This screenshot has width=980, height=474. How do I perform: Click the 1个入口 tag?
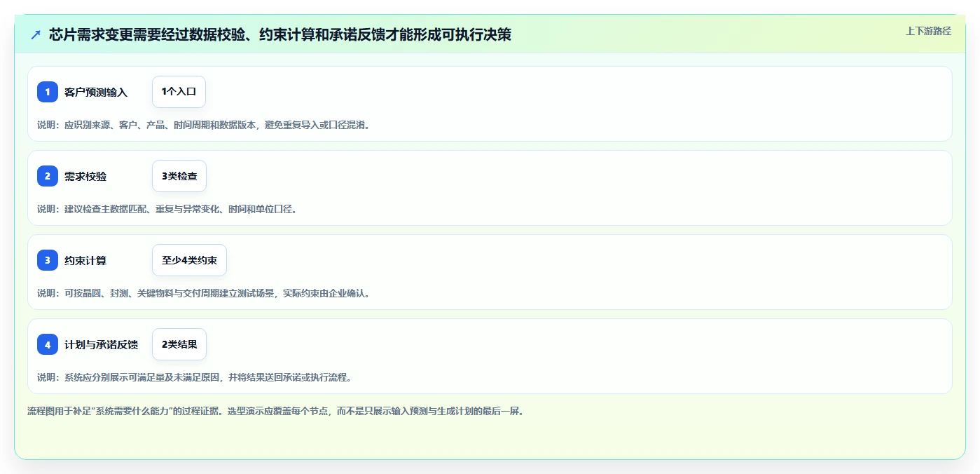179,92
